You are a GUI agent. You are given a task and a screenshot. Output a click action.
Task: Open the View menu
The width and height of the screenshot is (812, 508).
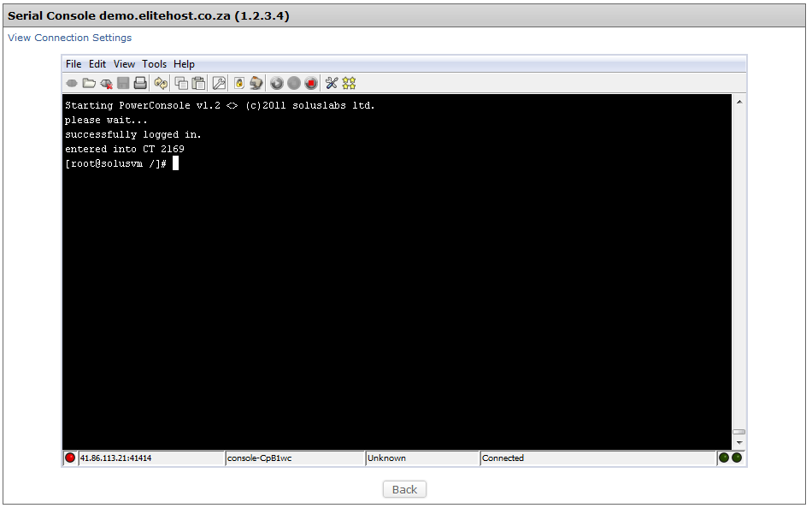pos(124,64)
